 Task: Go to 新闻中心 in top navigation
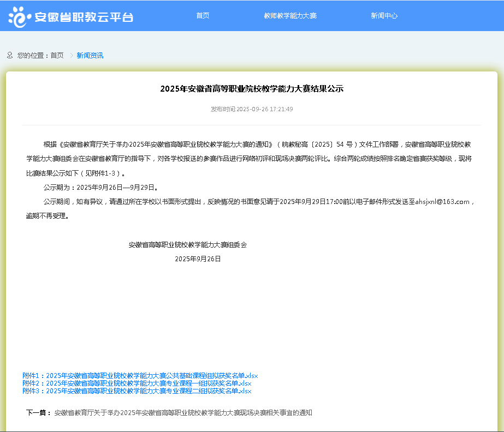(x=384, y=16)
